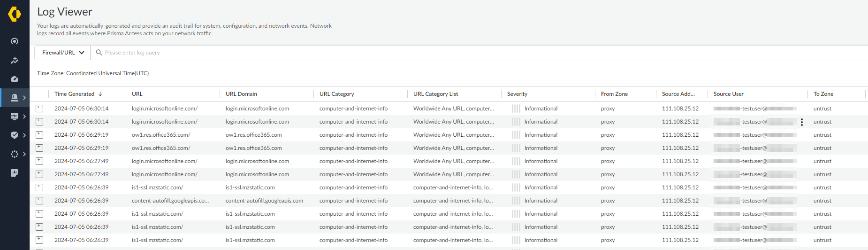
Task: Expand the shield sidebar item chevron
Action: [24, 135]
